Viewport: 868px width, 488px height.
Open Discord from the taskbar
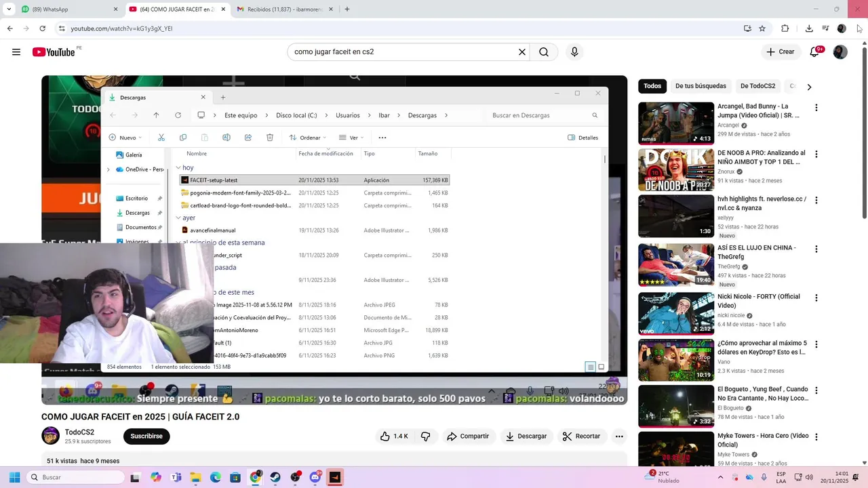(x=315, y=477)
